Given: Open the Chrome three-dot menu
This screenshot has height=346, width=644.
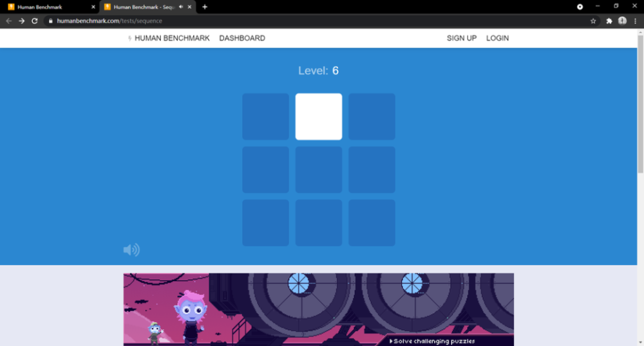Looking at the screenshot, I should 636,21.
